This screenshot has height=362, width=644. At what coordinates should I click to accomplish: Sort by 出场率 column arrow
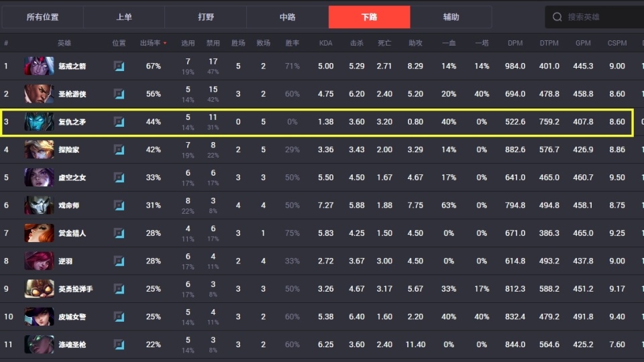[x=165, y=43]
